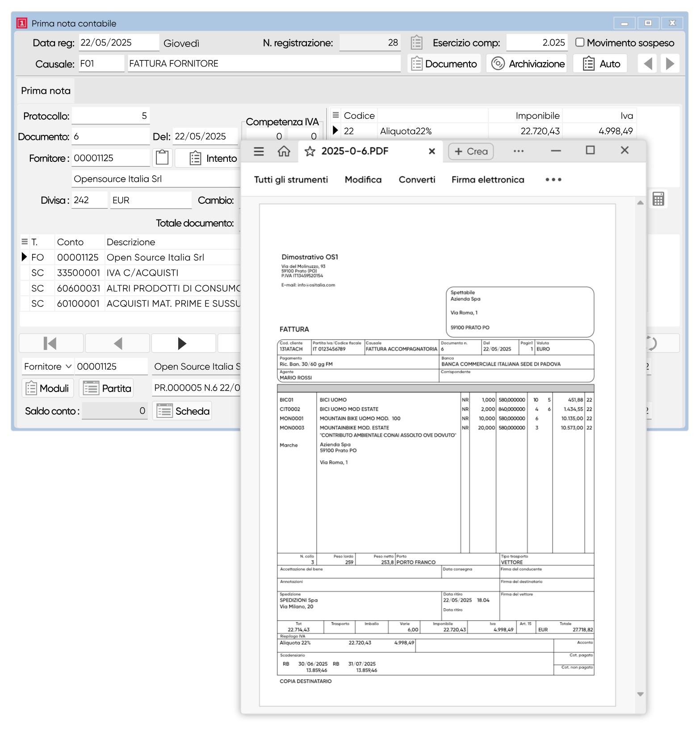Screen dimensions: 700x741
Task: Open the Scheda button
Action: (183, 411)
